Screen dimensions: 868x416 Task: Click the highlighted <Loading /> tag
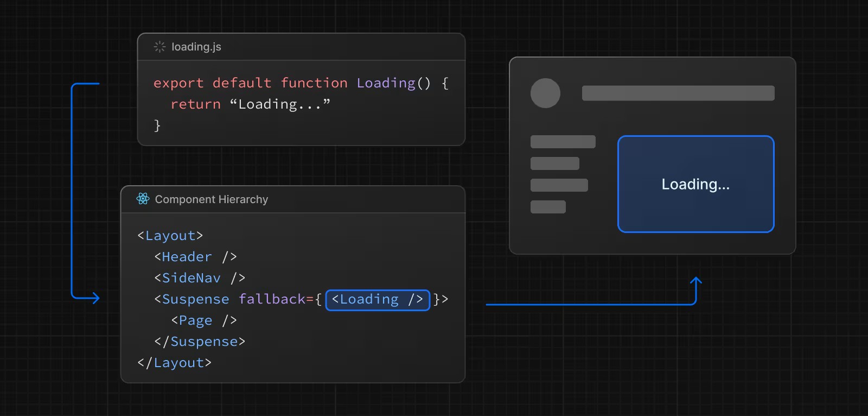pos(378,300)
